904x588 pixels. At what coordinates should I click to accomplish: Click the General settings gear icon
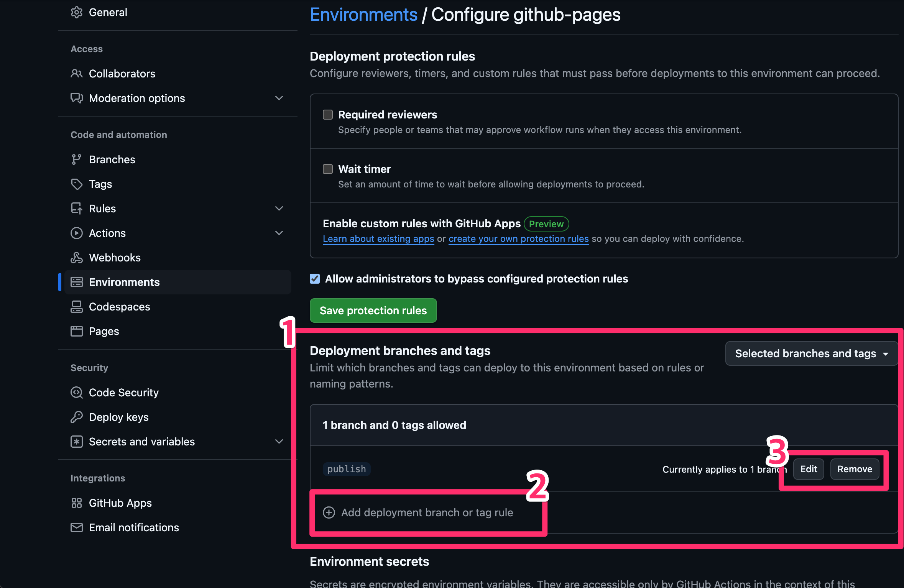tap(77, 12)
